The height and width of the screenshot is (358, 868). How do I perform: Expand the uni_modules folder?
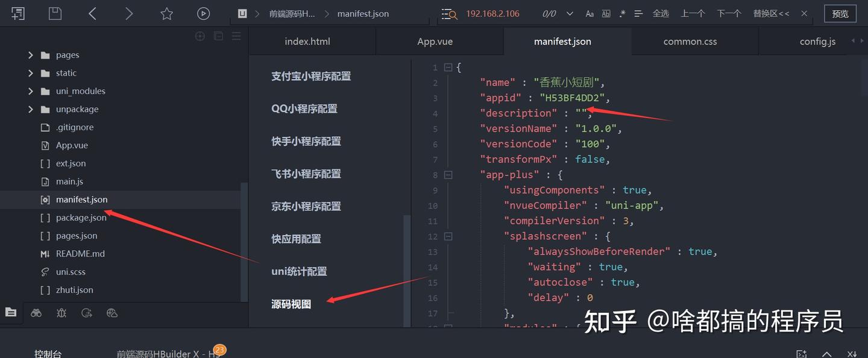(x=30, y=90)
